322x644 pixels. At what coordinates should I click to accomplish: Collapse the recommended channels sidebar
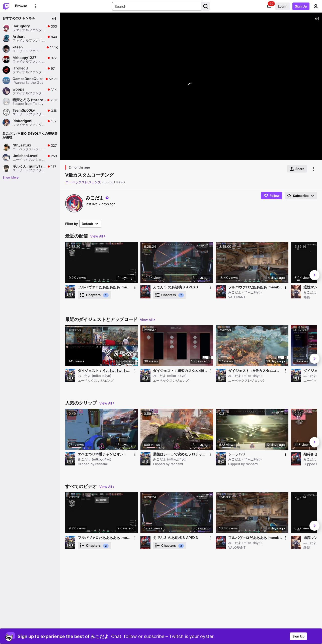point(54,19)
